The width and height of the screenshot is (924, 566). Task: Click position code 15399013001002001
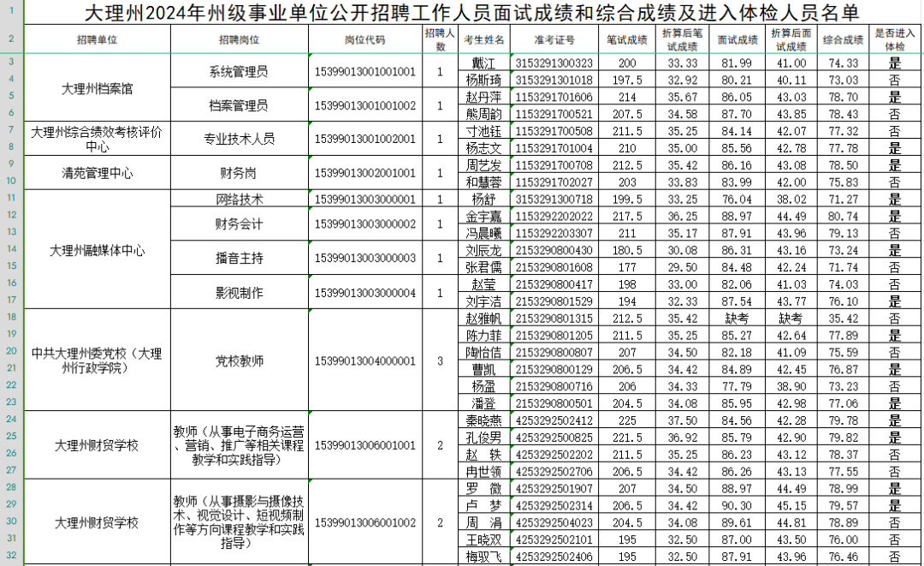pos(364,139)
